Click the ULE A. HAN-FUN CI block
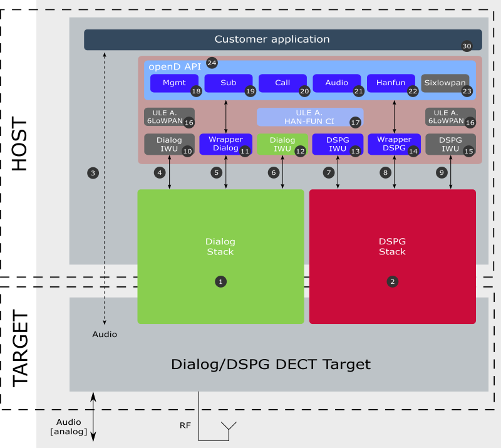Viewport: 501px width, 448px height. (x=310, y=117)
